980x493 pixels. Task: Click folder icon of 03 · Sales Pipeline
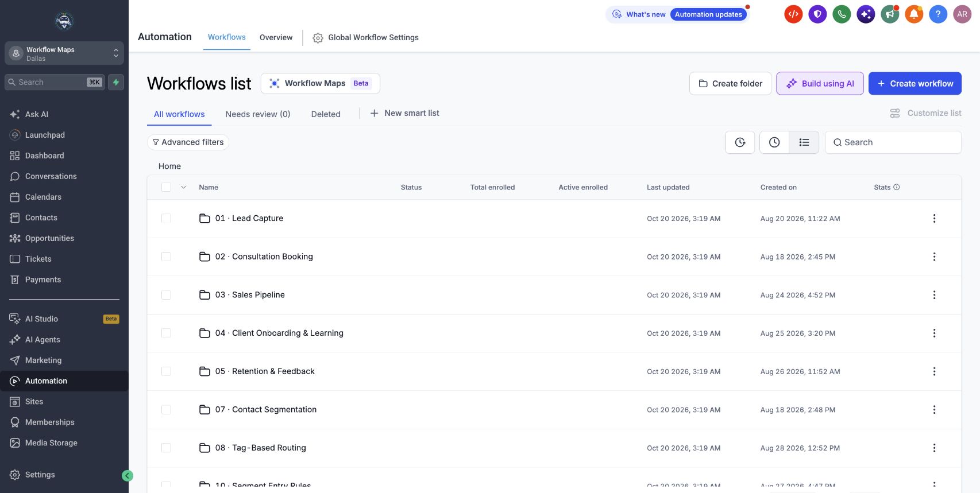click(x=205, y=295)
